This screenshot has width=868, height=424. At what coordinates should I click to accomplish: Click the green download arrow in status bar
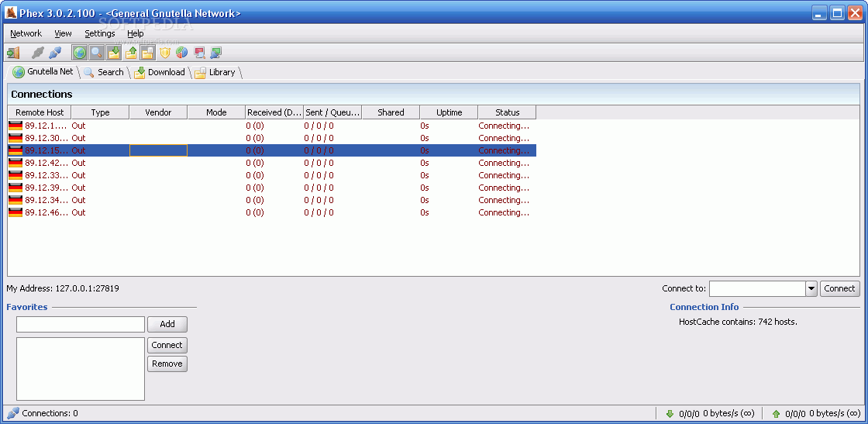[670, 413]
